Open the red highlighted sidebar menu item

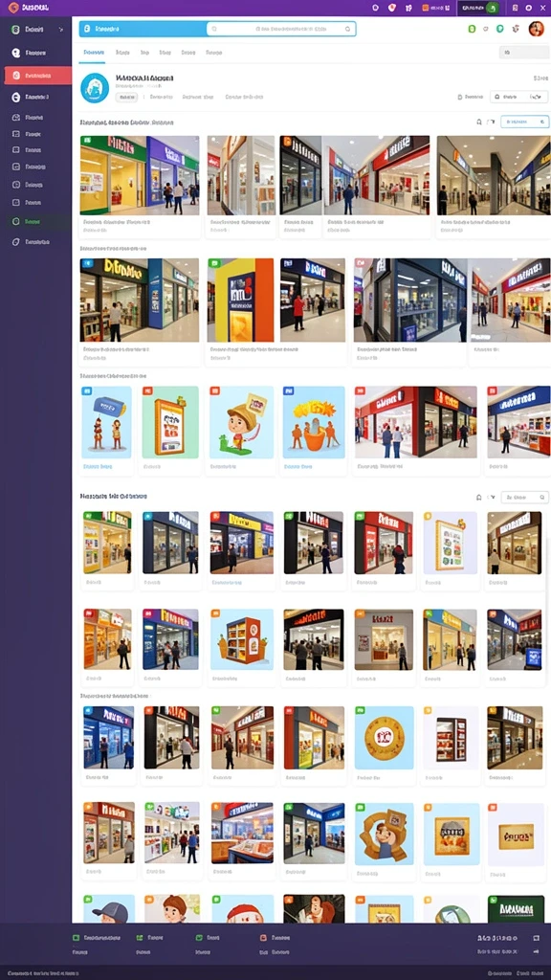[x=37, y=75]
